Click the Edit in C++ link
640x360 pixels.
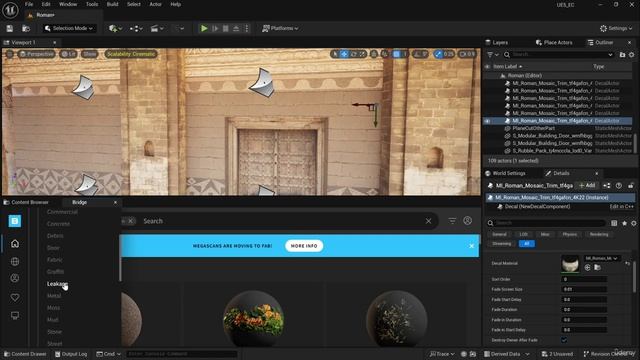point(622,207)
